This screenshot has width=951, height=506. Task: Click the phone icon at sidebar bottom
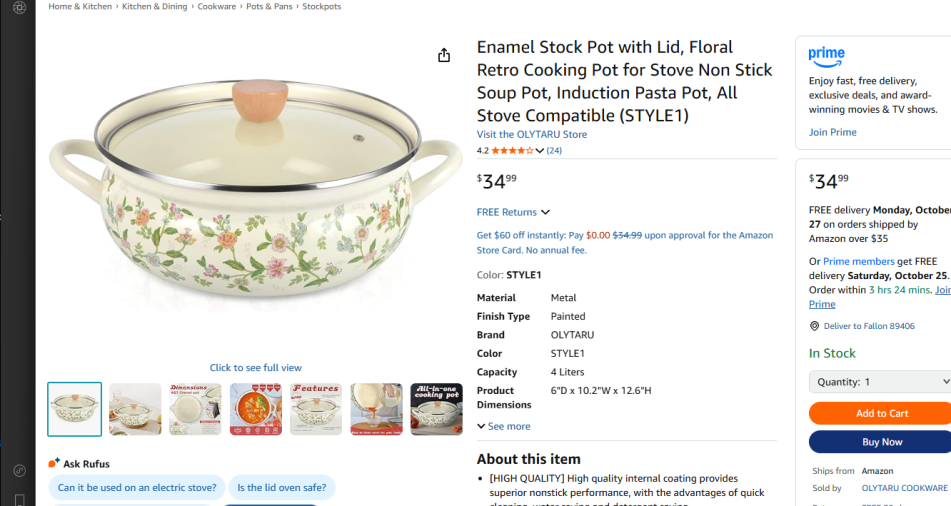pos(19,499)
